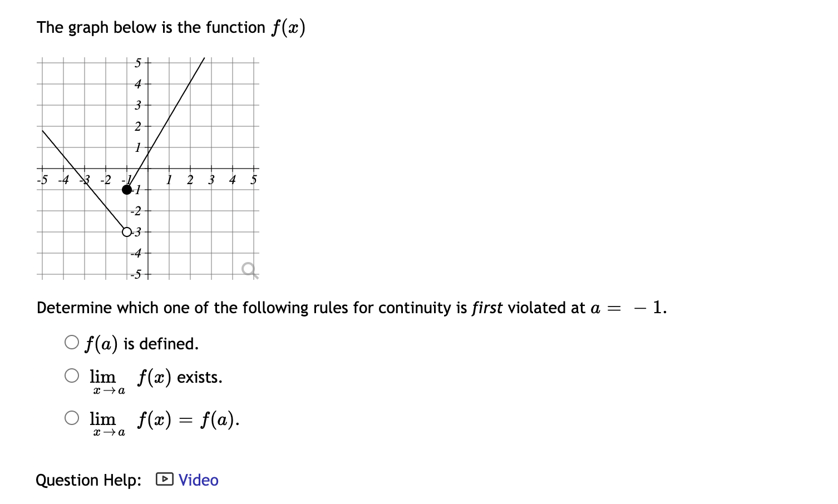Click the filled dot at point (-1, -1)
This screenshot has width=838, height=504.
[127, 190]
